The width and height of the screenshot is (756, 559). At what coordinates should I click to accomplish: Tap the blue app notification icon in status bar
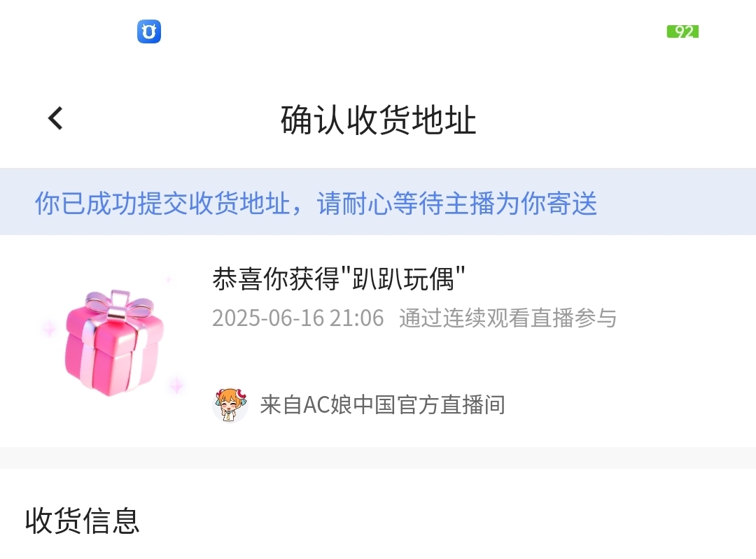pyautogui.click(x=149, y=31)
